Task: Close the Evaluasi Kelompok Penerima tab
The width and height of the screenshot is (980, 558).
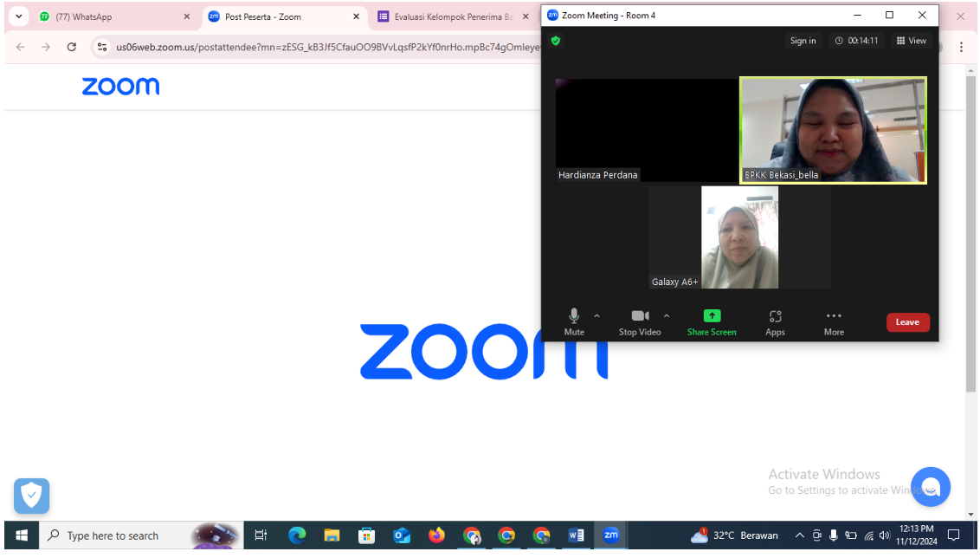Action: click(525, 16)
